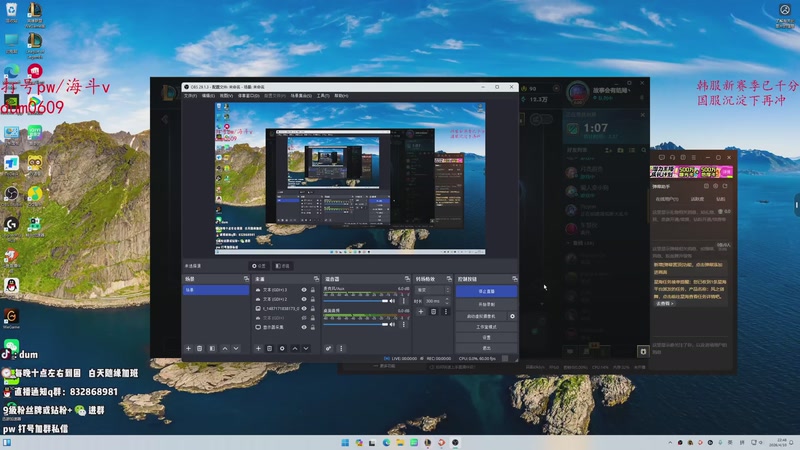Open the 工具 menu in OBS
The image size is (800, 450).
coord(322,96)
